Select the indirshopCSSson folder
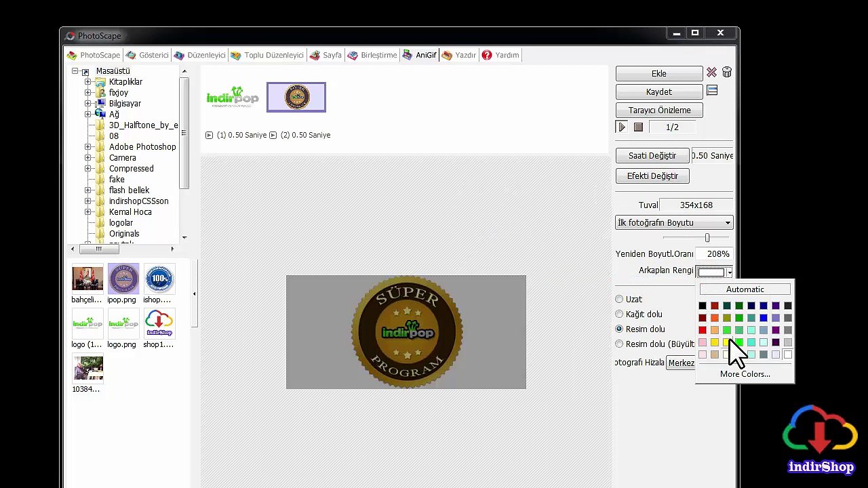 [x=138, y=201]
